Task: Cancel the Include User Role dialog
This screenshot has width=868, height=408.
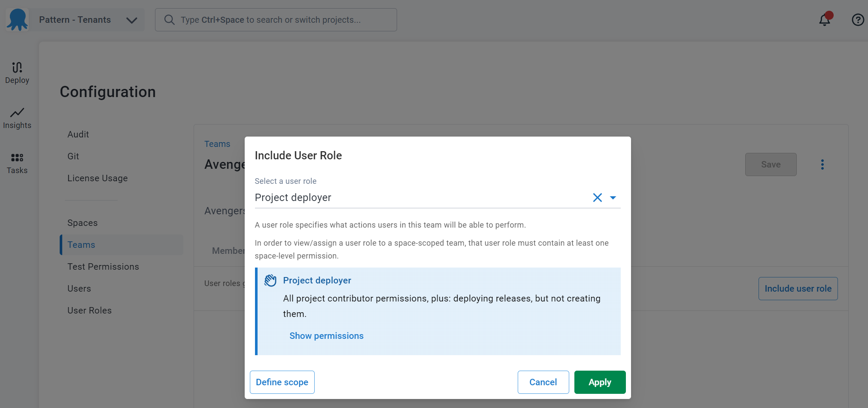Action: pyautogui.click(x=543, y=382)
